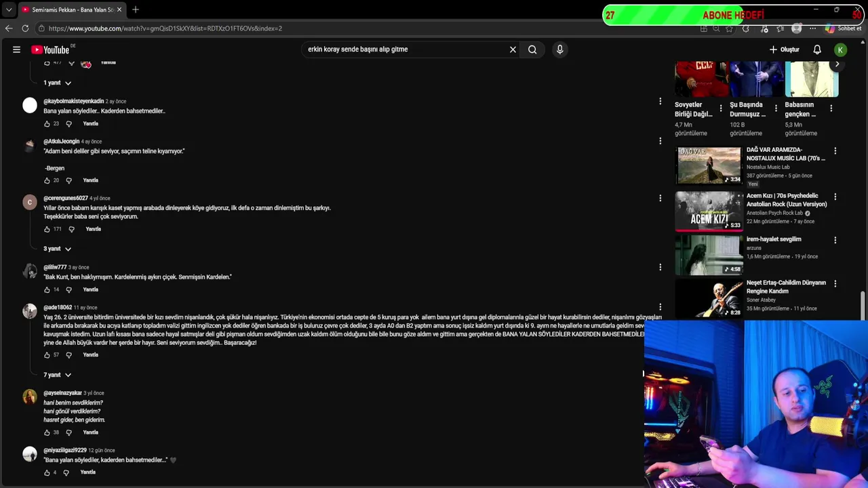The height and width of the screenshot is (488, 868).
Task: Open a new browser tab with plus
Action: pyautogui.click(x=136, y=9)
